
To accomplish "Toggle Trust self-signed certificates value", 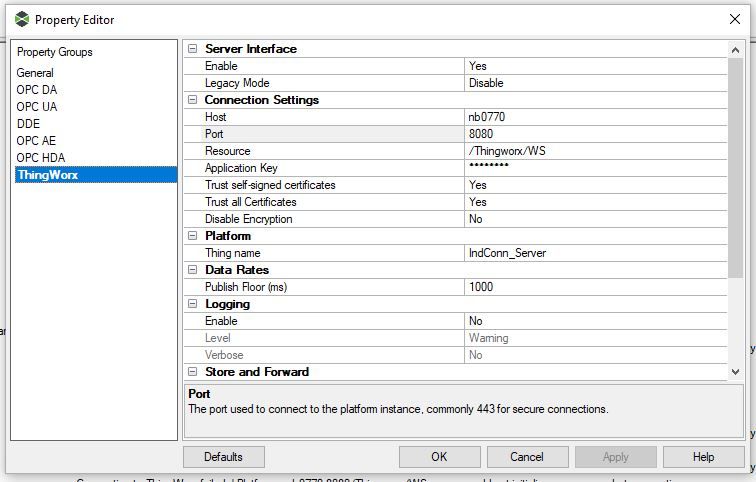I will tap(595, 185).
